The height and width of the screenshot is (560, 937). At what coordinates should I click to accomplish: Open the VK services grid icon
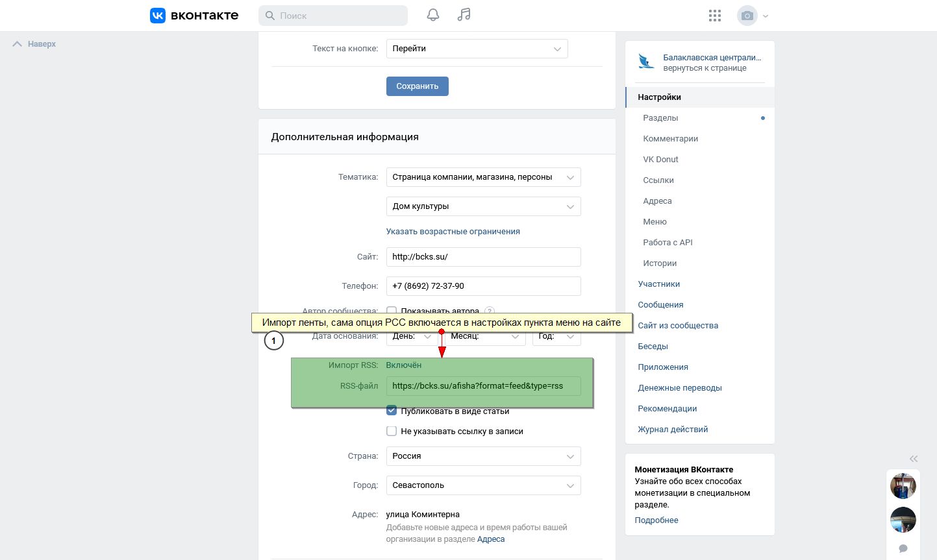click(715, 16)
